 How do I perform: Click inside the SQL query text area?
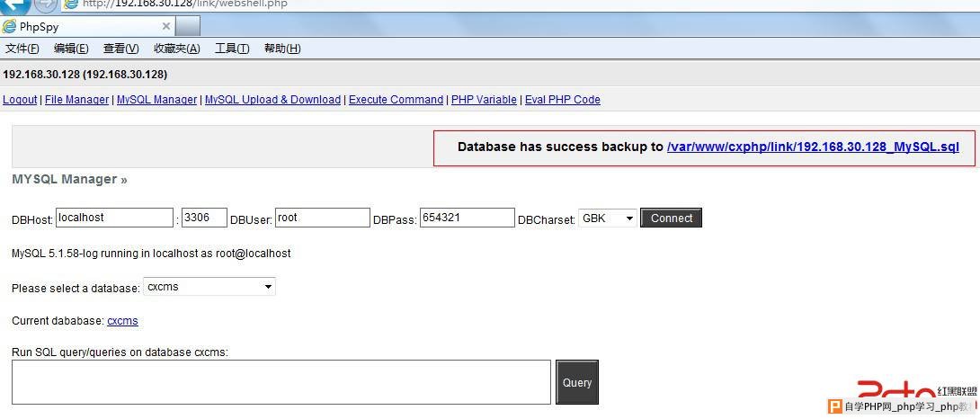[x=281, y=382]
